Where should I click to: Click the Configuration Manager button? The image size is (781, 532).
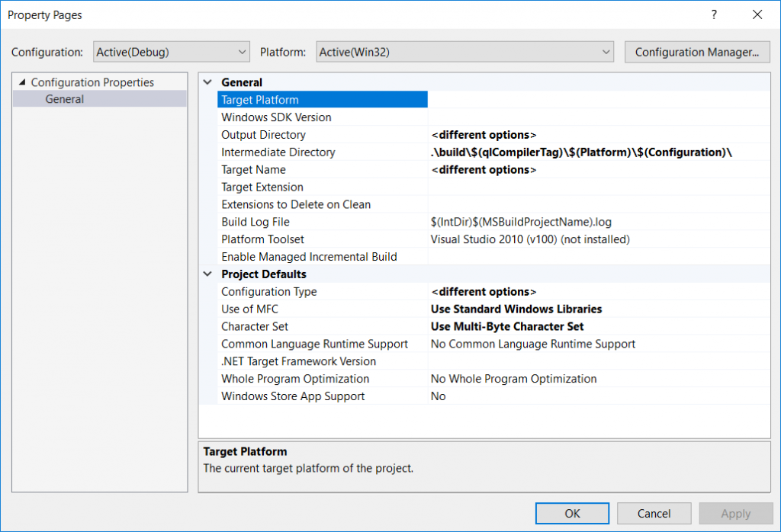pos(696,52)
